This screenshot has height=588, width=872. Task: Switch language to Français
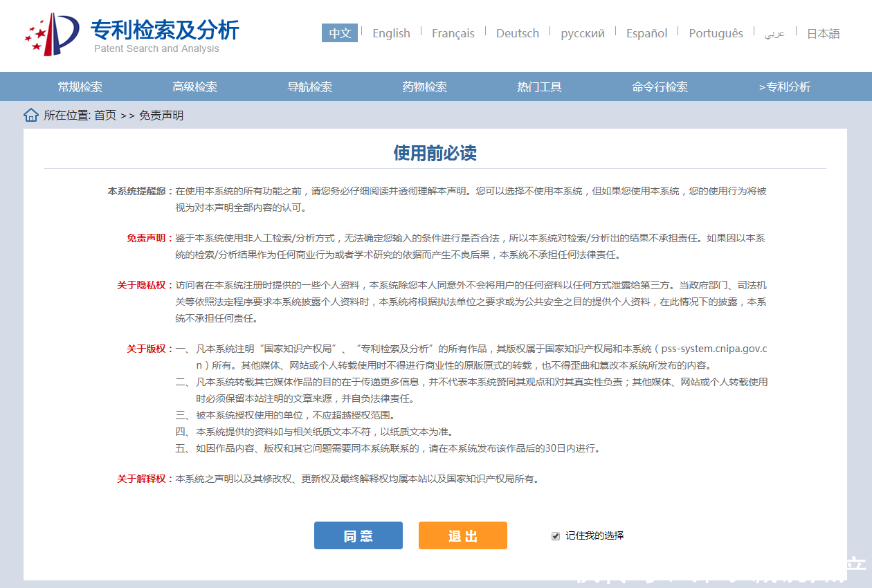[x=453, y=33]
